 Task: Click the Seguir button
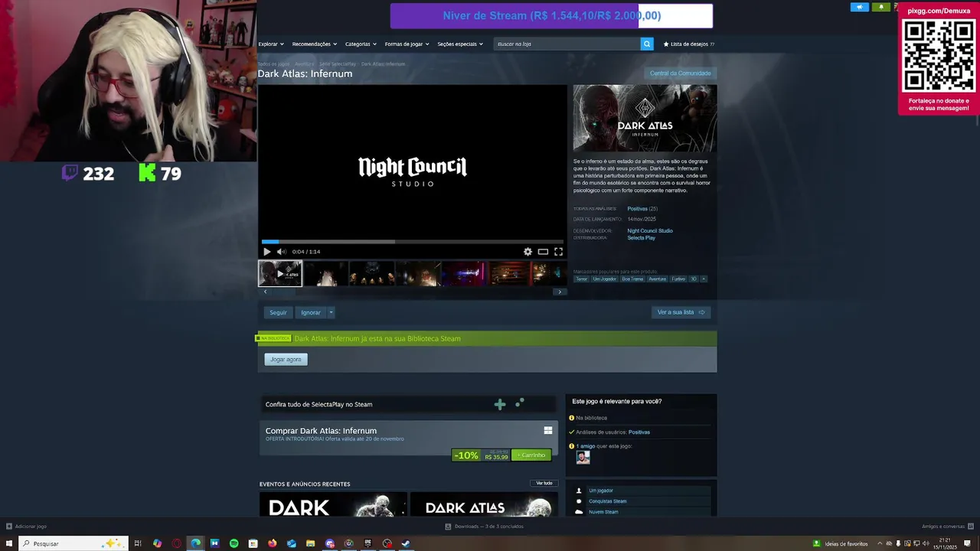tap(278, 312)
